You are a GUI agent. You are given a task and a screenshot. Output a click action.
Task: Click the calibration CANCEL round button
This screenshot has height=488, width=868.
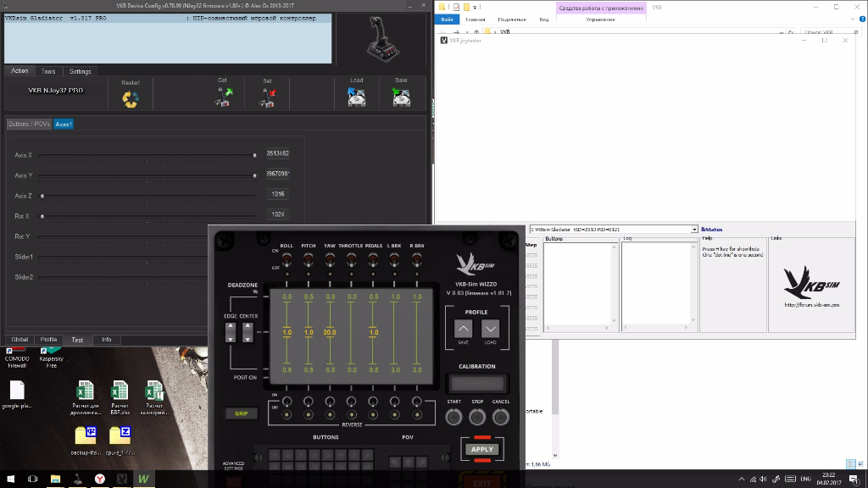(x=500, y=417)
